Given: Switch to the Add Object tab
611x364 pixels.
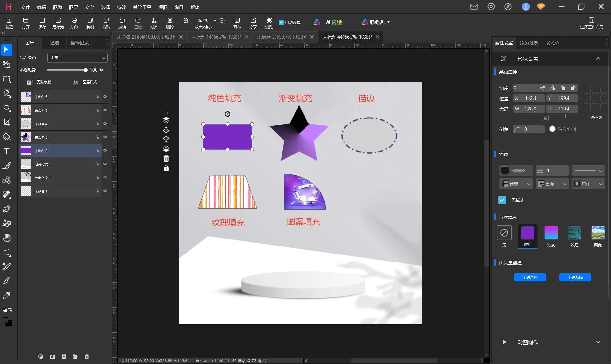Looking at the screenshot, I should 529,43.
